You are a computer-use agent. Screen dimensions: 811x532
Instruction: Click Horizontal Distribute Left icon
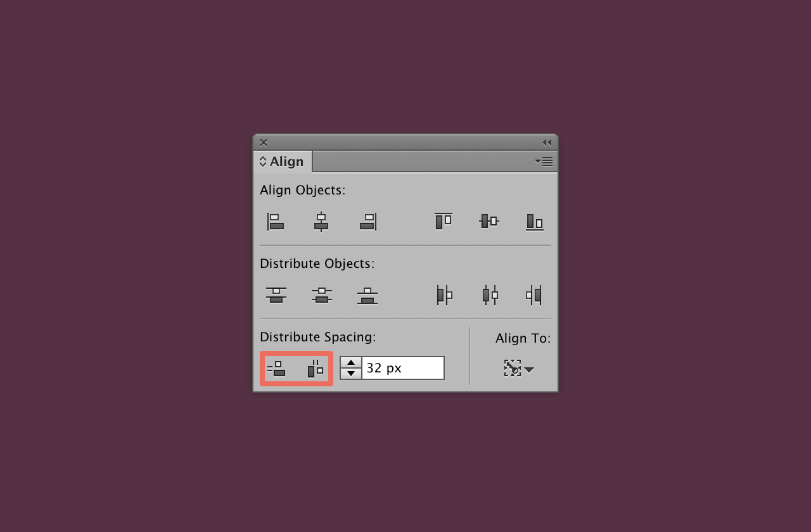(444, 295)
